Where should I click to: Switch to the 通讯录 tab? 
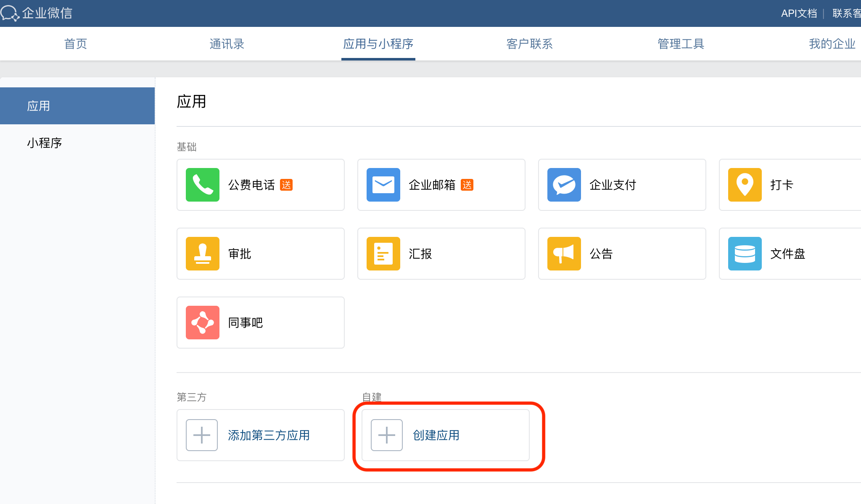tap(227, 44)
